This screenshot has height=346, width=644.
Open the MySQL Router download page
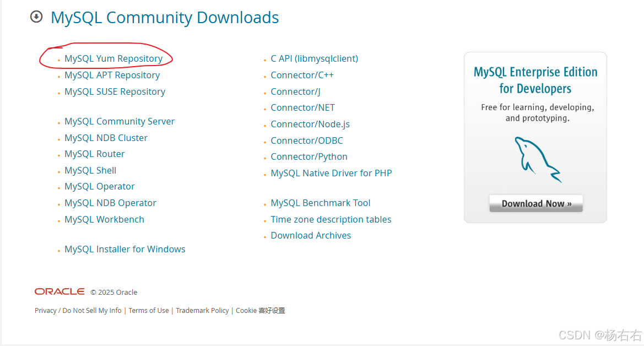point(94,154)
